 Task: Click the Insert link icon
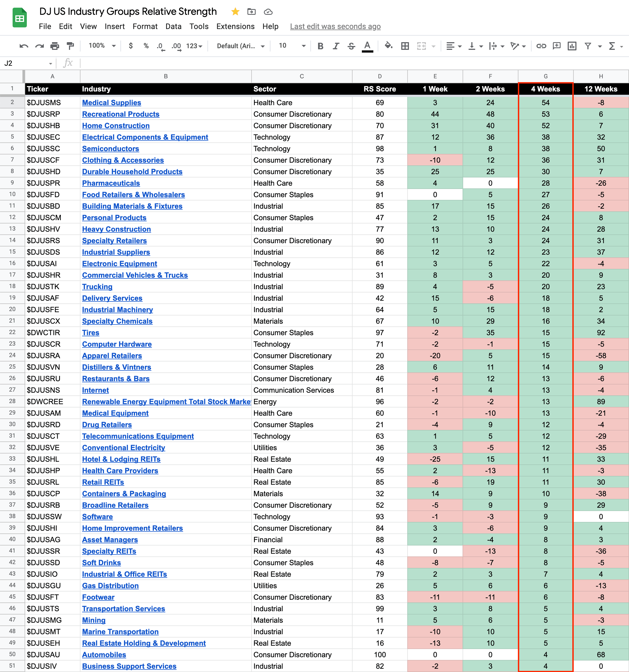(x=541, y=46)
